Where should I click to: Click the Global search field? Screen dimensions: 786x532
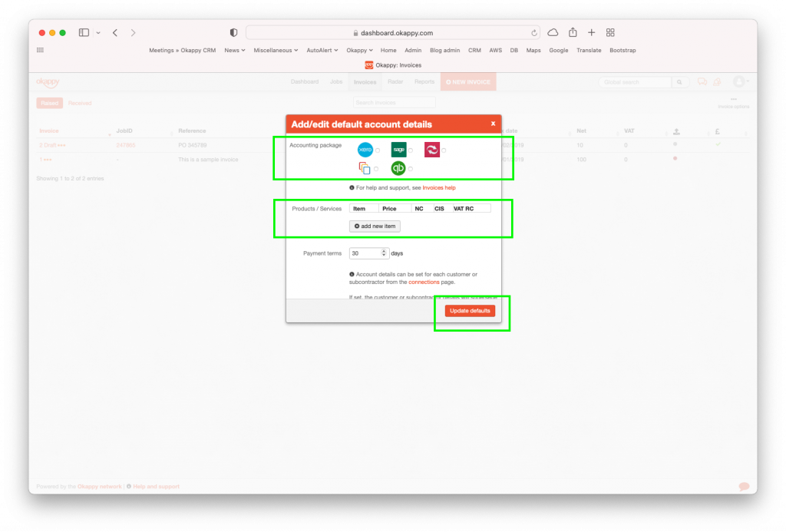point(635,82)
